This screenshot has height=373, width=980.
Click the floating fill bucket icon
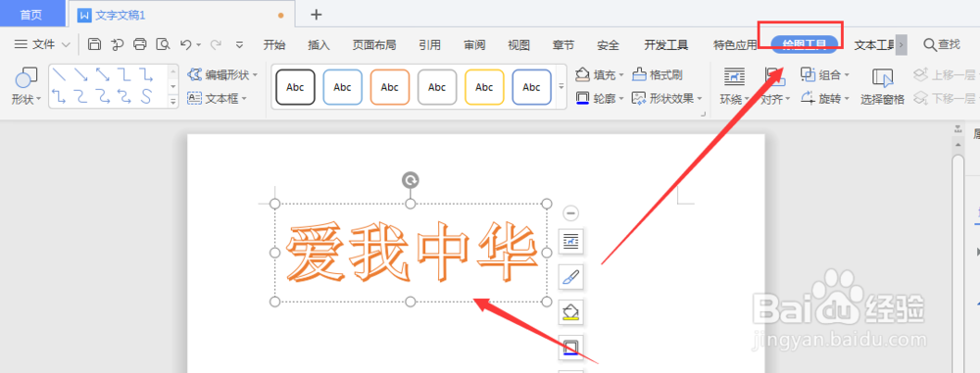570,311
